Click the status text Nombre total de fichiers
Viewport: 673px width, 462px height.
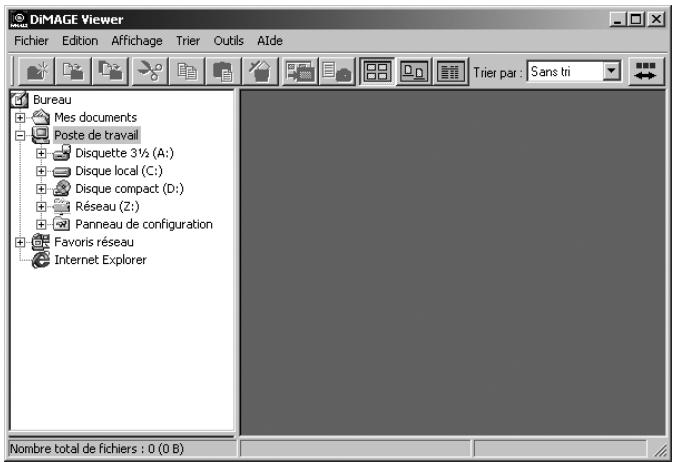tap(97, 449)
